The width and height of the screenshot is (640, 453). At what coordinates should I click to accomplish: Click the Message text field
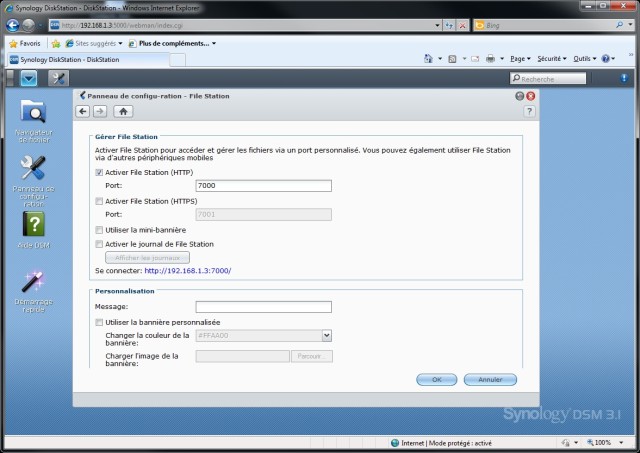click(264, 307)
